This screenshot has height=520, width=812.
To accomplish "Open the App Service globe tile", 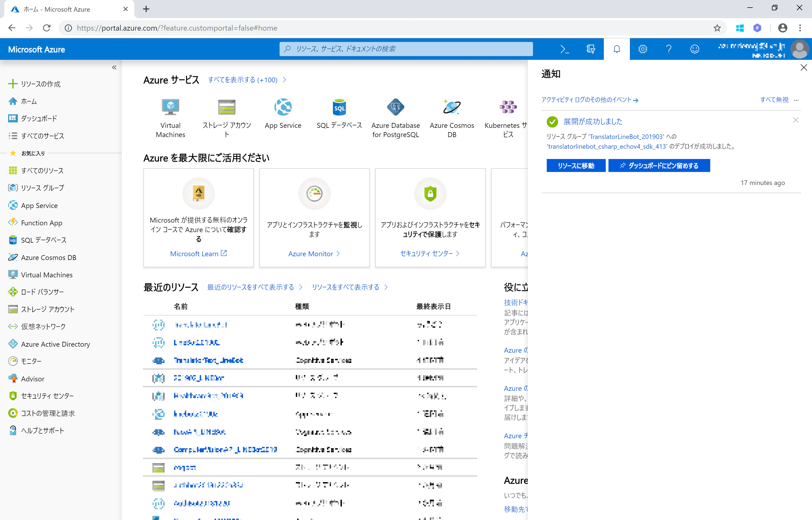I will click(283, 114).
